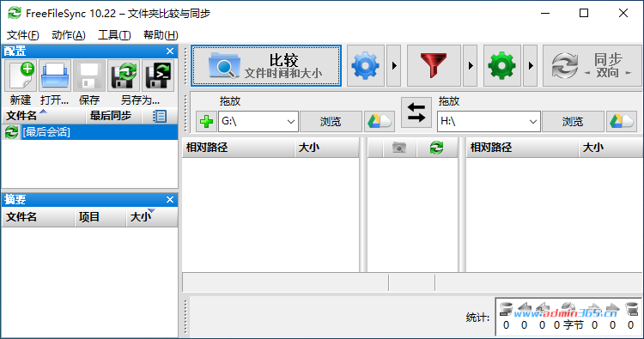Swap sides with the double-arrow button

point(416,112)
